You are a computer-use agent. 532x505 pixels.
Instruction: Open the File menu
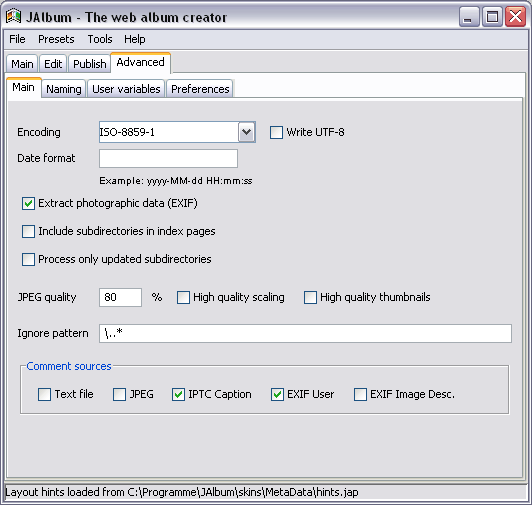[x=17, y=39]
